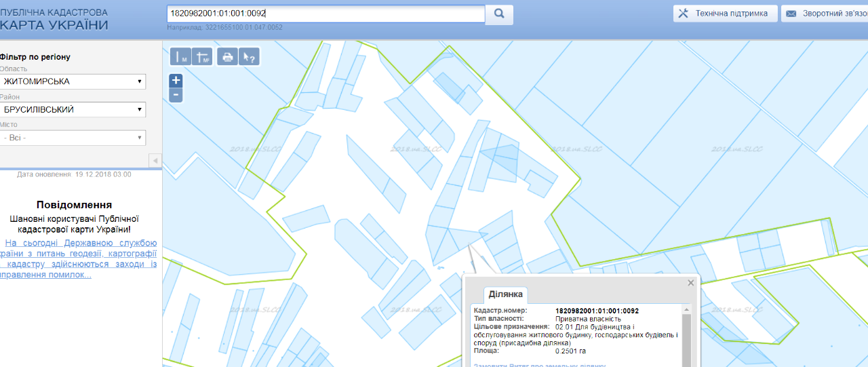This screenshot has width=868, height=367.
Task: Click the Повідомлення heading
Action: point(75,205)
